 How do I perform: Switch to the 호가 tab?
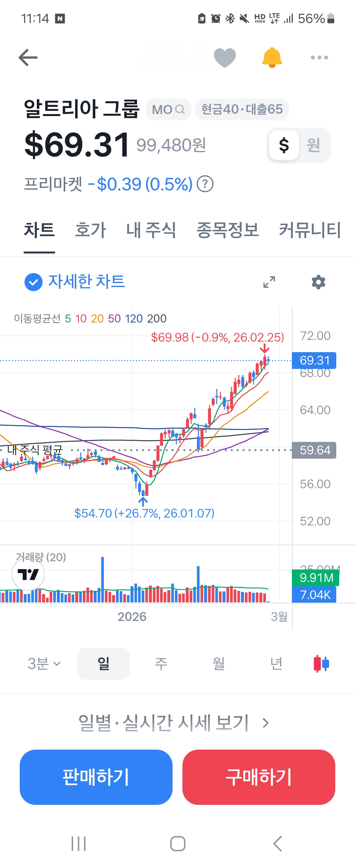coord(90,230)
